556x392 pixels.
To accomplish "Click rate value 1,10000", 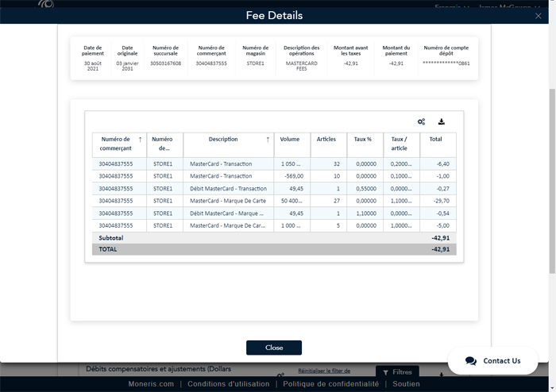I will click(366, 213).
